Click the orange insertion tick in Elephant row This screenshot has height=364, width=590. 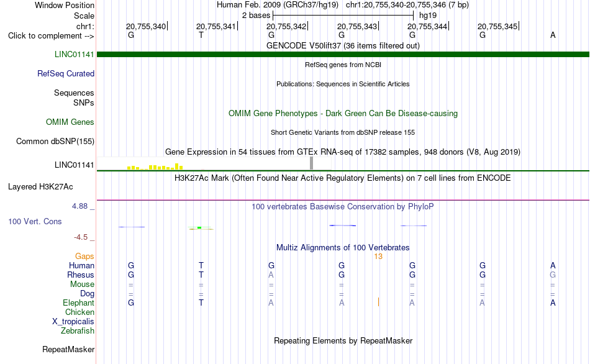pos(379,303)
